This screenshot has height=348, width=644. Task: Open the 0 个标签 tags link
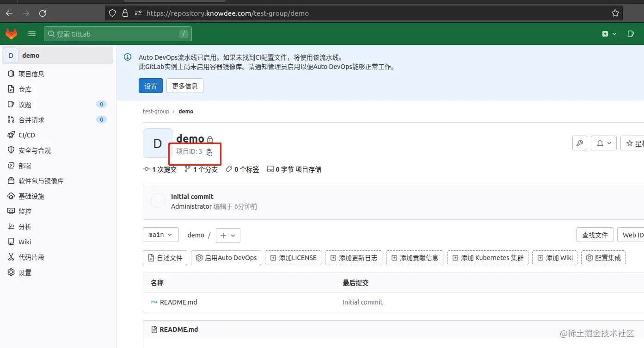click(242, 169)
